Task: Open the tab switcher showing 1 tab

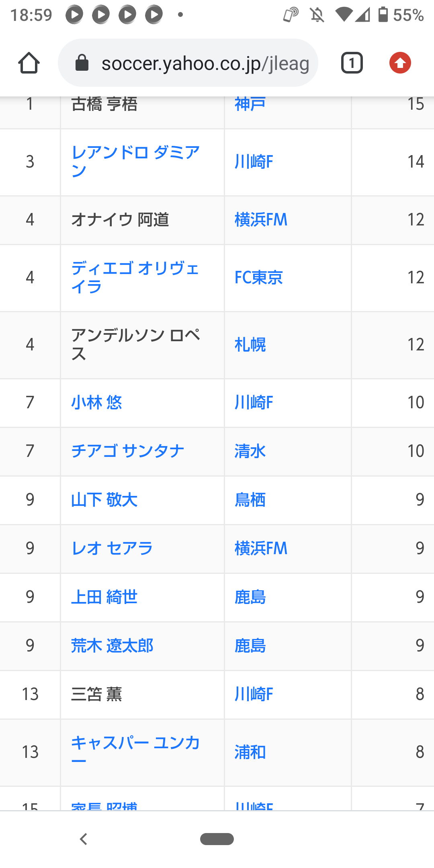Action: [352, 63]
